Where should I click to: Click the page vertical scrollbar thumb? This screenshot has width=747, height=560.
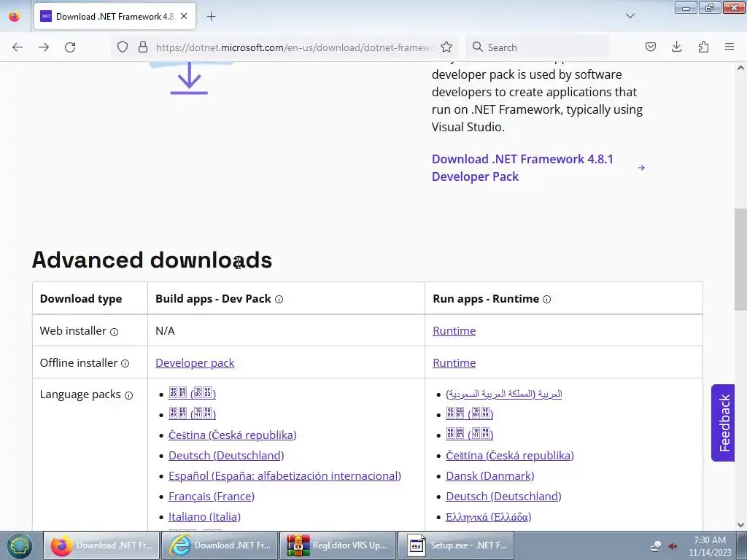point(740,260)
